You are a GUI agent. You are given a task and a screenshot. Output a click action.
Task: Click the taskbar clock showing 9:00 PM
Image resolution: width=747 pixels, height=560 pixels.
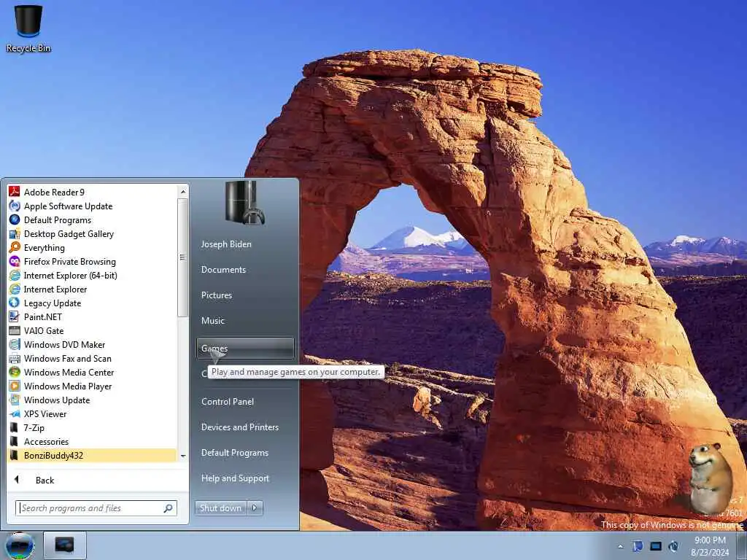(710, 546)
